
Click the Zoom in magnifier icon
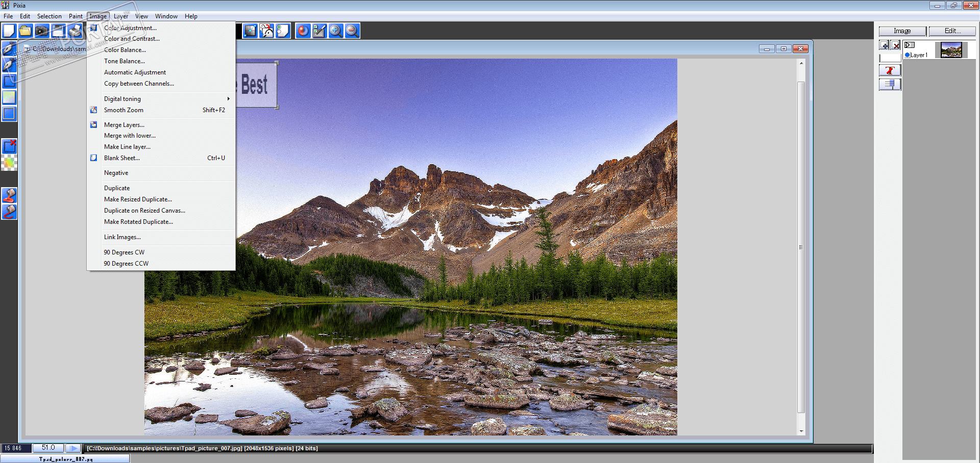[336, 31]
